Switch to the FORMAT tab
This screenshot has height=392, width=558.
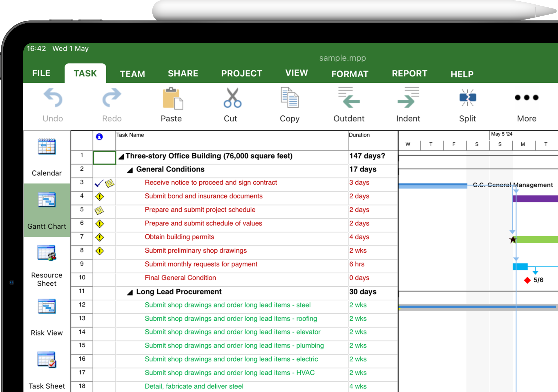point(350,74)
